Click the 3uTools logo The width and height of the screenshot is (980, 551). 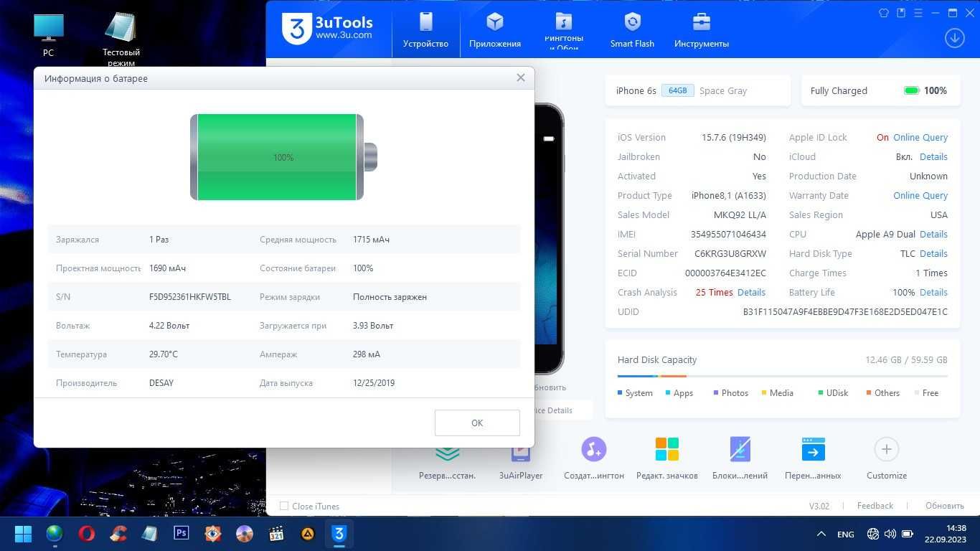point(327,29)
